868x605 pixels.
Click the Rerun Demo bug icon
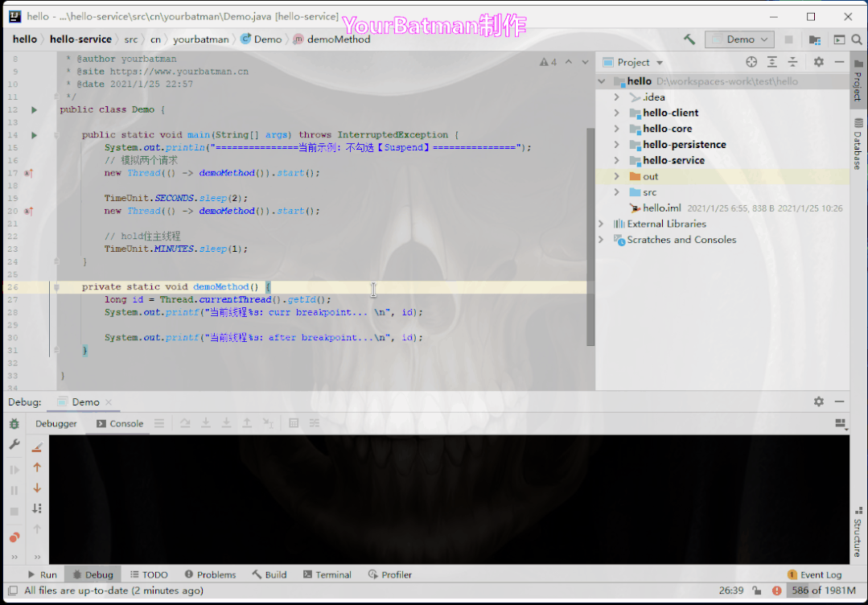pyautogui.click(x=14, y=424)
